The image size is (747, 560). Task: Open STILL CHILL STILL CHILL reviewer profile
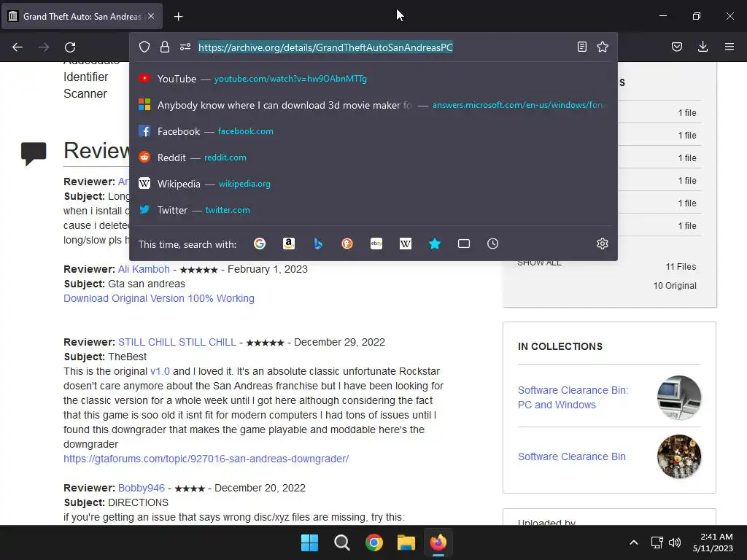coord(177,342)
